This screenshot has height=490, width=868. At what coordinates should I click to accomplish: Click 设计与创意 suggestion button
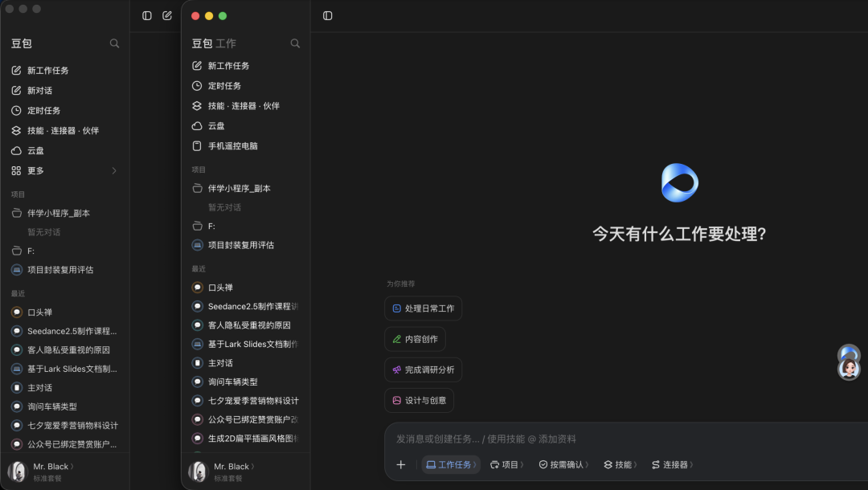tap(419, 400)
